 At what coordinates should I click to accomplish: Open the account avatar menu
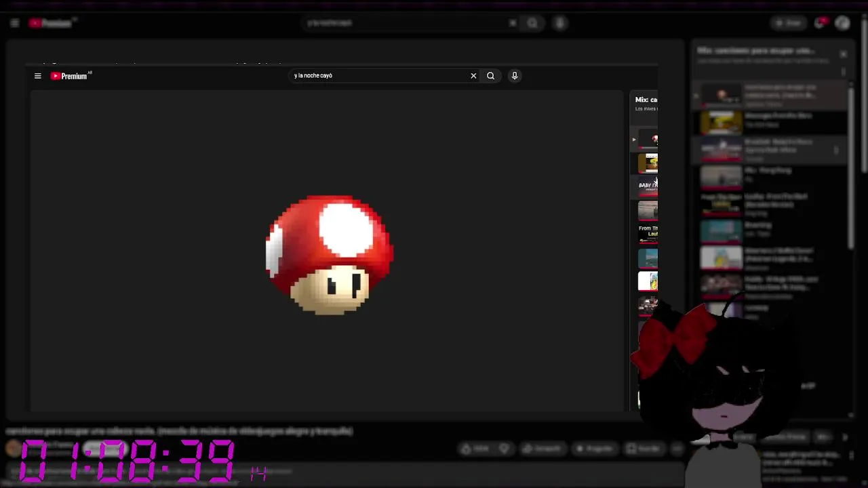(843, 23)
